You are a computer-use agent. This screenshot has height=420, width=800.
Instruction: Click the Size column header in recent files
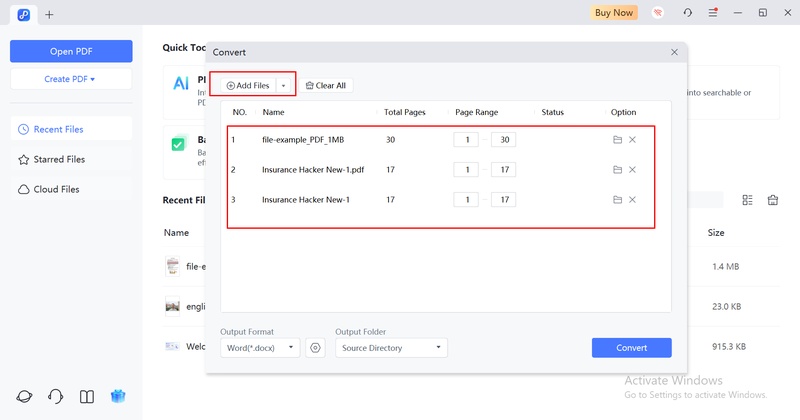[716, 233]
